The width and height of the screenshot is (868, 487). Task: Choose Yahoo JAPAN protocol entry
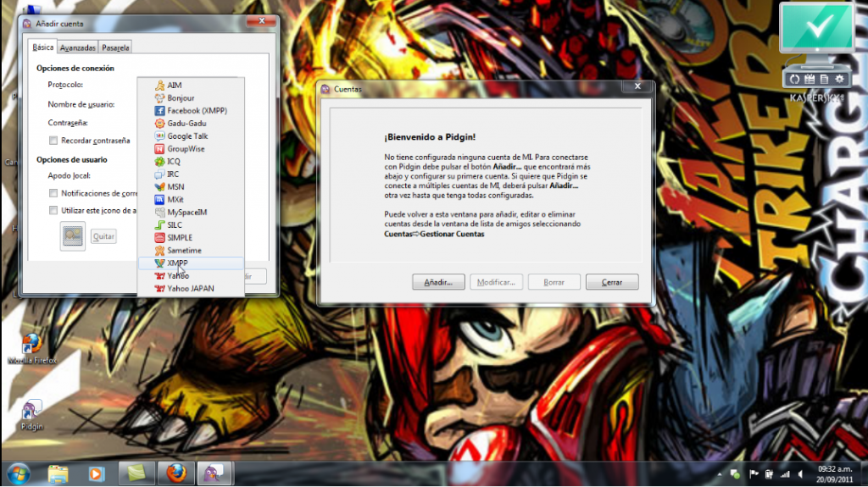pos(191,289)
